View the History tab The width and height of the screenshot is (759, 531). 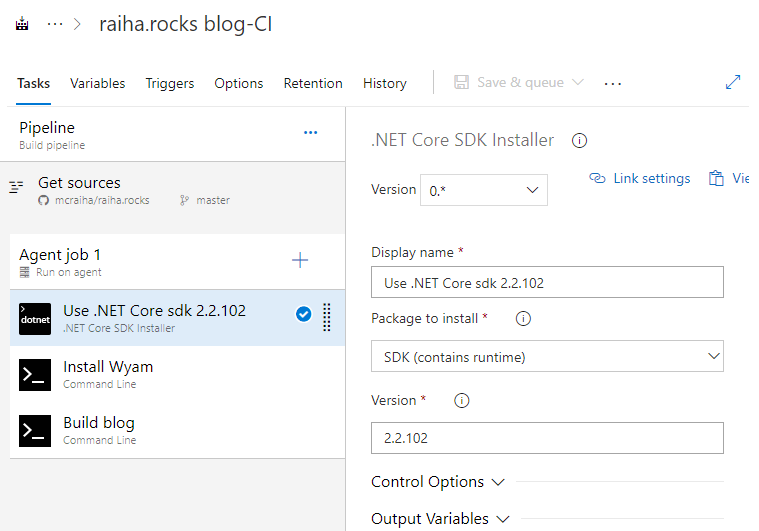385,83
